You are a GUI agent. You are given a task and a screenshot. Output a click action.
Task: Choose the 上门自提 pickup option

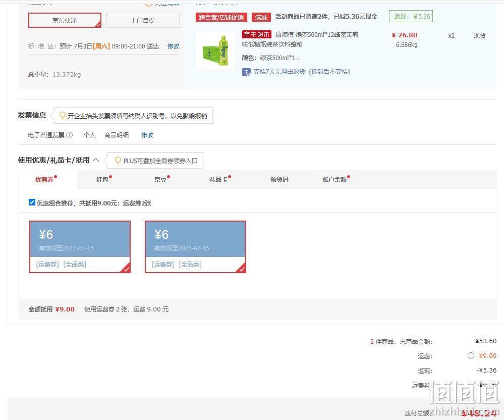(143, 20)
